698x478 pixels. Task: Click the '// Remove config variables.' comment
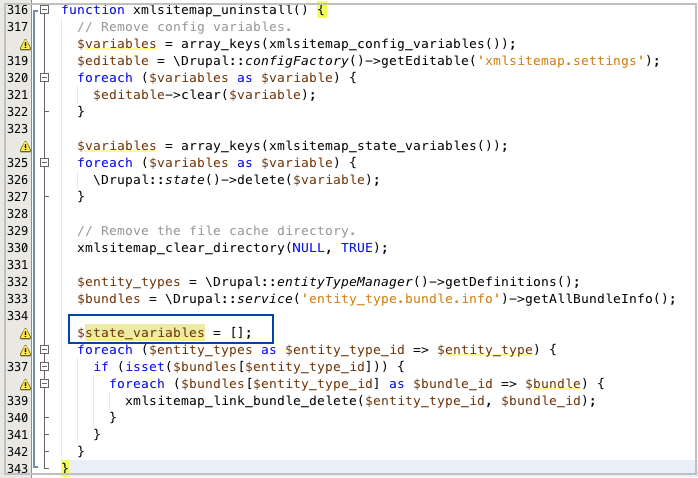coord(184,27)
